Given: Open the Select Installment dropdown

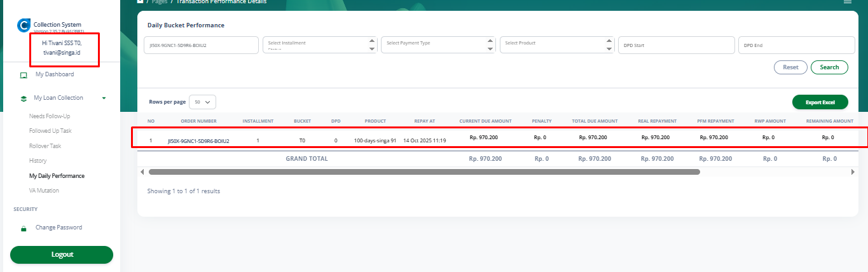Looking at the screenshot, I should pos(320,44).
